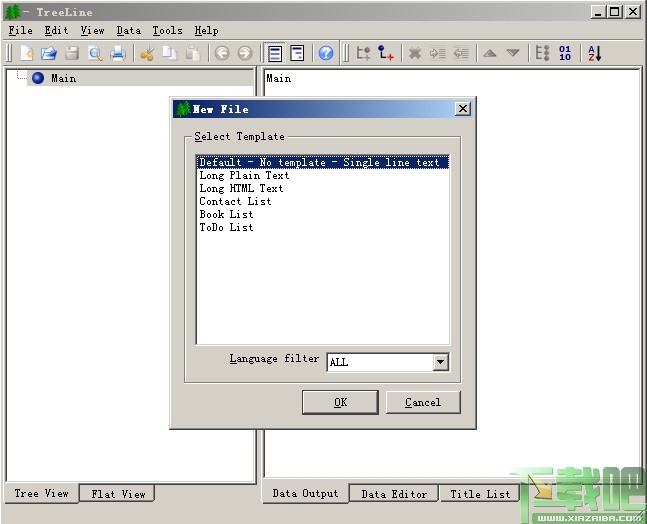Switch to the Flat View tab
The width and height of the screenshot is (647, 524).
pos(118,494)
